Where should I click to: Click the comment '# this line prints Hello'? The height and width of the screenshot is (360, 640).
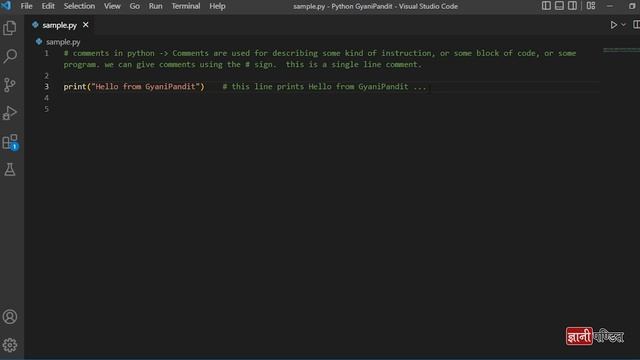[324, 87]
